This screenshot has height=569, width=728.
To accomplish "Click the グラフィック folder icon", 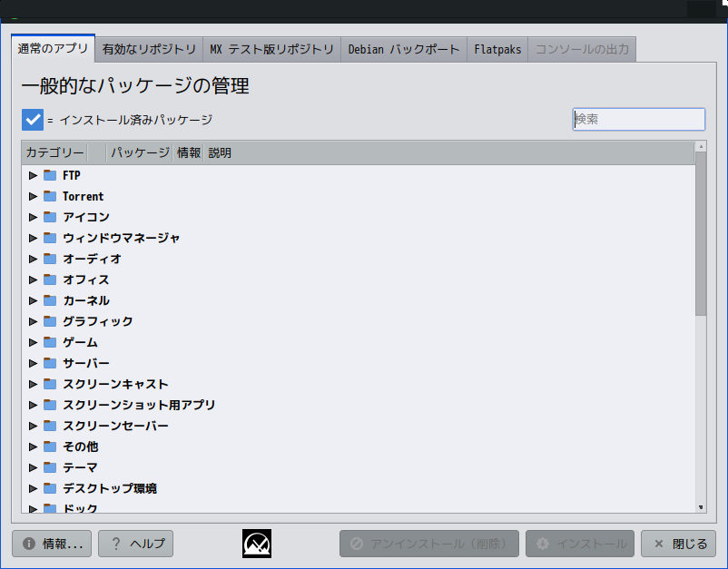I will coord(50,321).
